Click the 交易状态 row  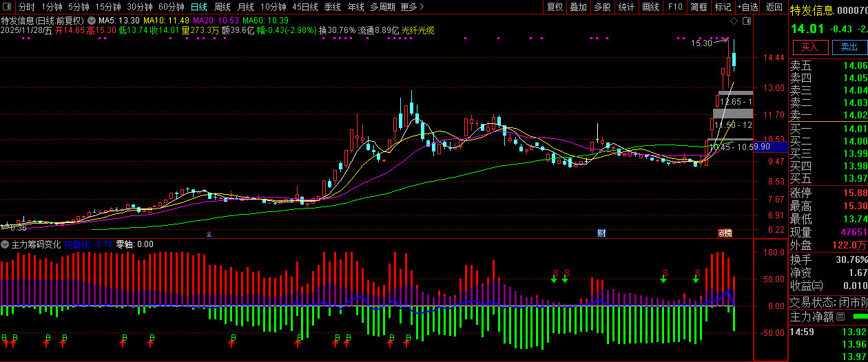[829, 302]
